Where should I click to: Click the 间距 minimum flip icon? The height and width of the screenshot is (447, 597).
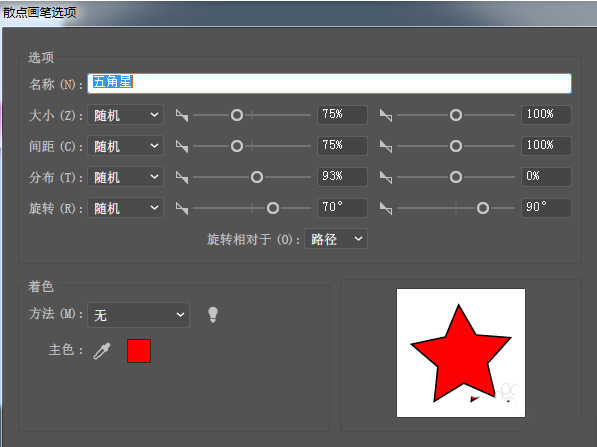182,146
